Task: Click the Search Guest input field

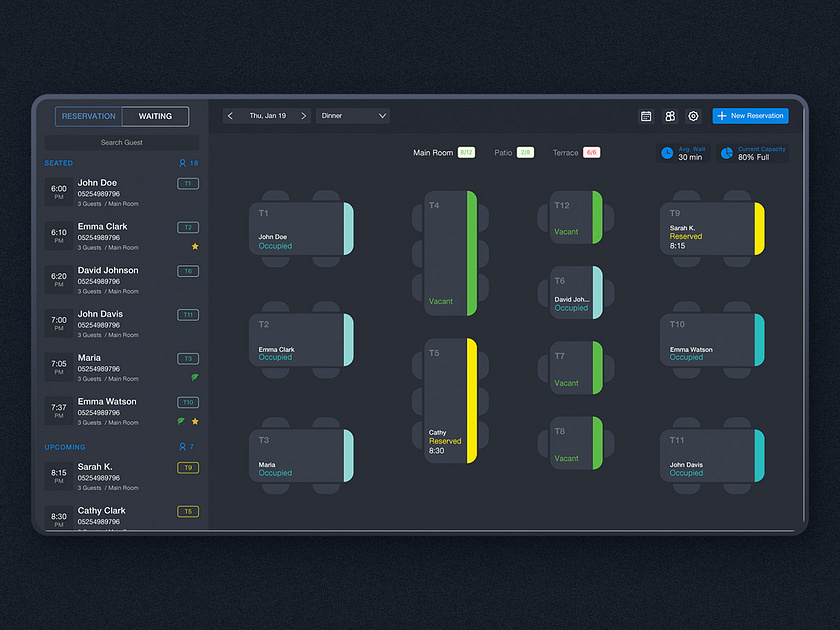Action: [x=123, y=142]
